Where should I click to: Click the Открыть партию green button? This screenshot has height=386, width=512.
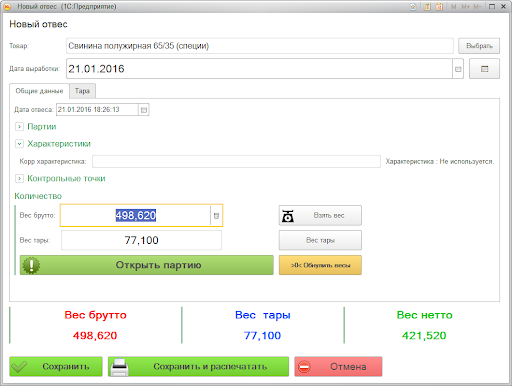(147, 265)
